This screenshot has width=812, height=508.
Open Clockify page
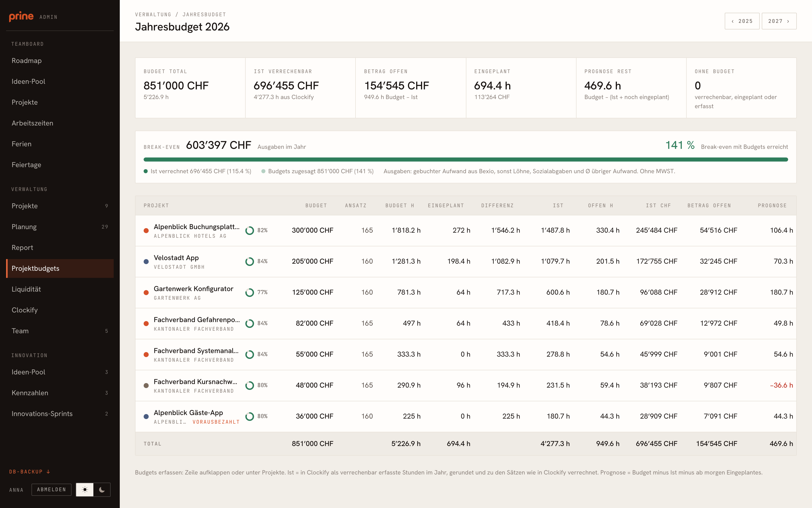tap(60, 310)
